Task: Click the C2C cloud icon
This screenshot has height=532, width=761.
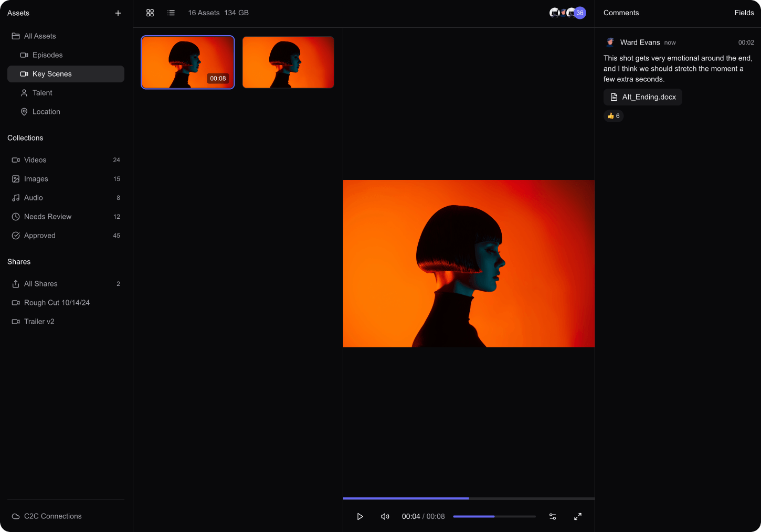Action: pyautogui.click(x=16, y=516)
